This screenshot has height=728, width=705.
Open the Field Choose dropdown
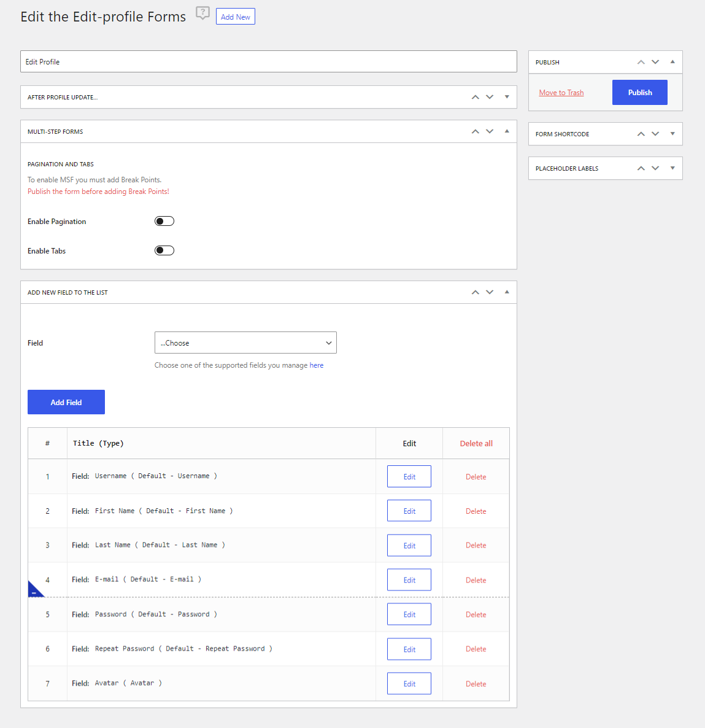pos(245,343)
